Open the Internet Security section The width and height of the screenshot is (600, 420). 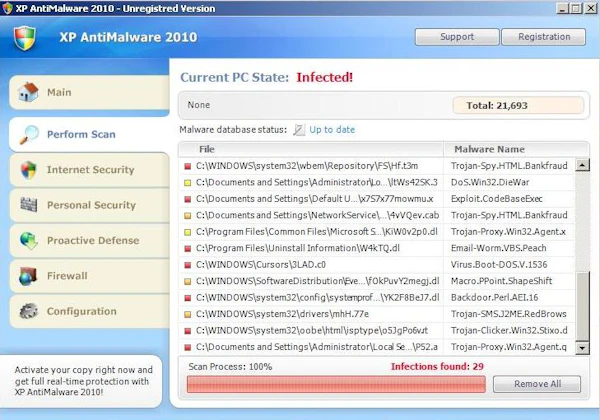[x=90, y=170]
